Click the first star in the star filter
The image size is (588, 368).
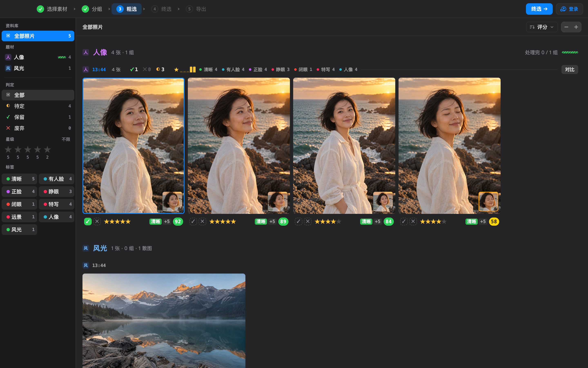8,149
